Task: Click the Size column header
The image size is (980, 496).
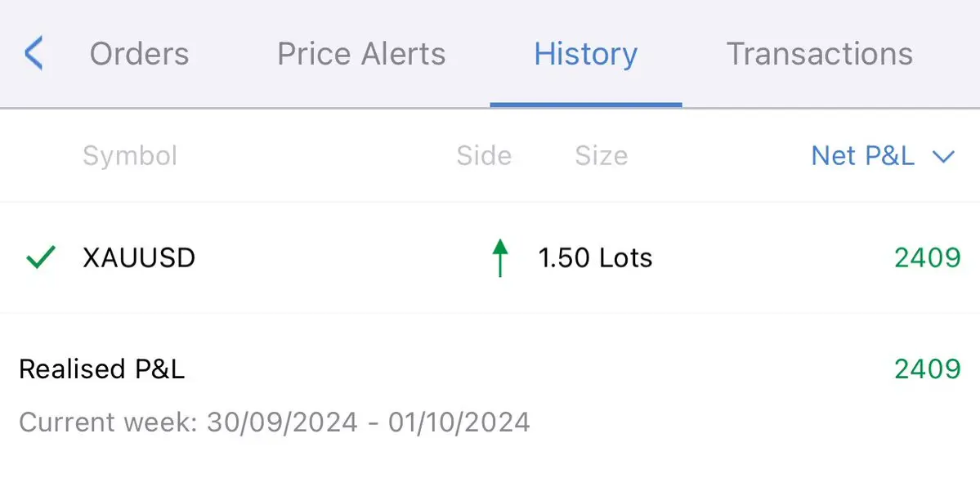Action: 602,155
